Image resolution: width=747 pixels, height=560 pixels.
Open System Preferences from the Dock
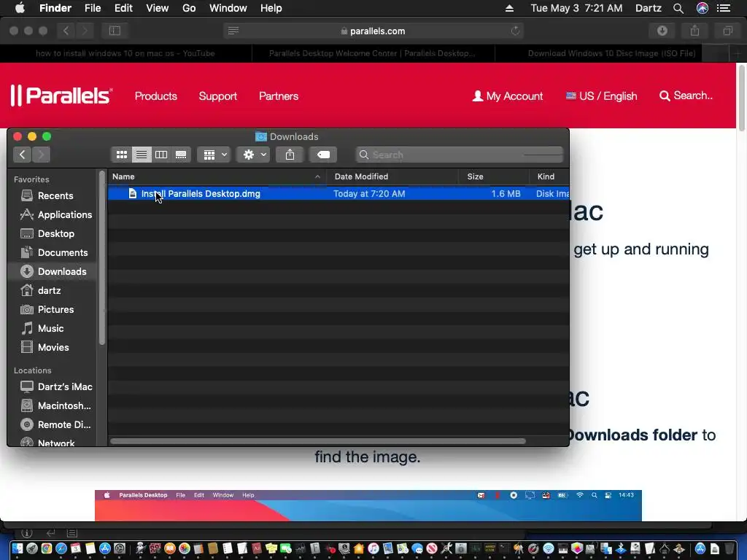(120, 548)
